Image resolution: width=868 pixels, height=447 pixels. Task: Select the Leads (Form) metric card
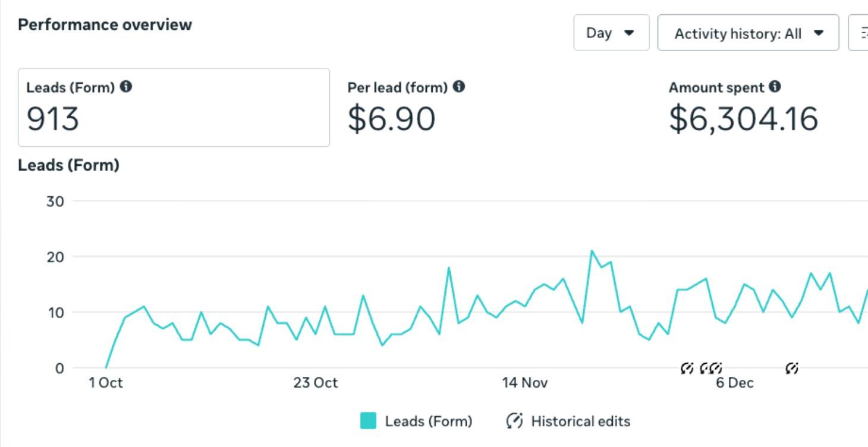pyautogui.click(x=174, y=107)
